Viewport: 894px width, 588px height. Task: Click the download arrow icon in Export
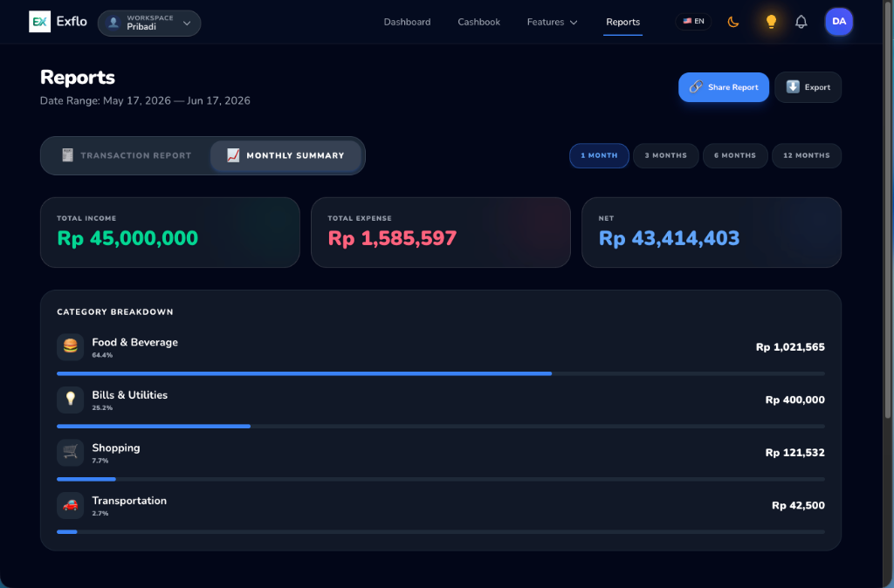pos(793,86)
